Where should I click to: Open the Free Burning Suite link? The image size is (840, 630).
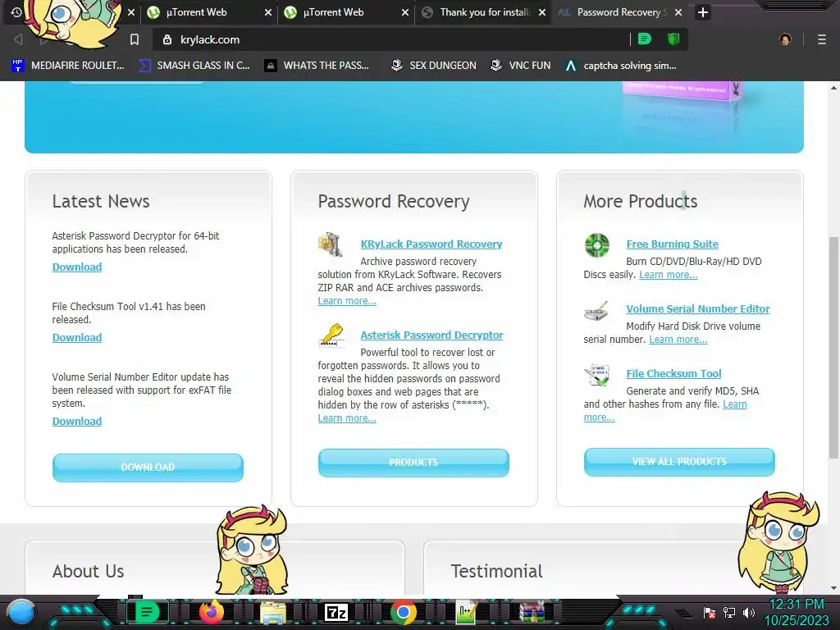tap(673, 244)
